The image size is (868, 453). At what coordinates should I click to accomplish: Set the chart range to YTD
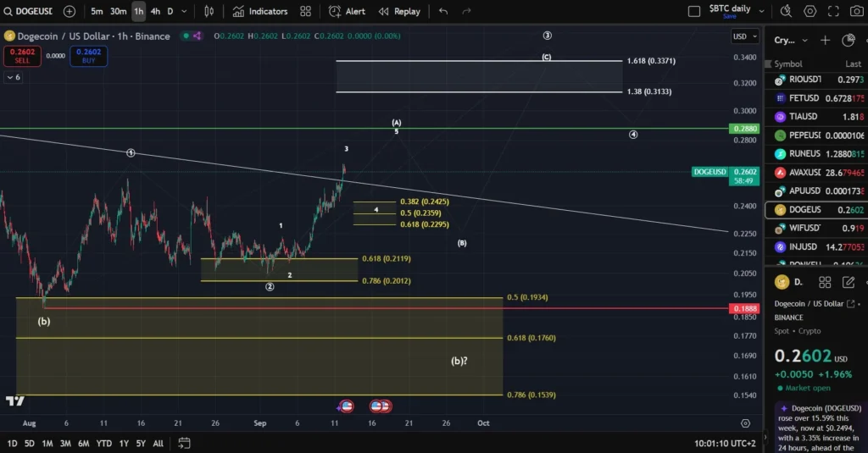pos(104,444)
